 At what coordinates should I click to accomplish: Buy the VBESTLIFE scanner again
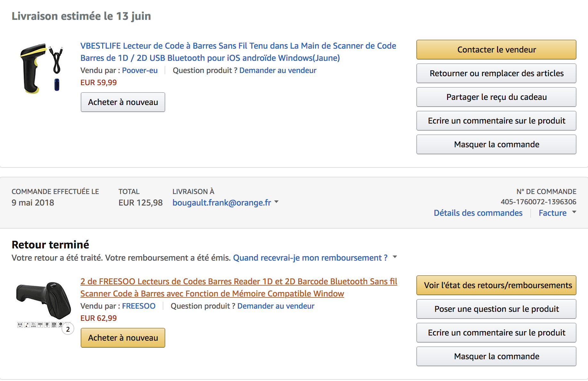click(123, 102)
